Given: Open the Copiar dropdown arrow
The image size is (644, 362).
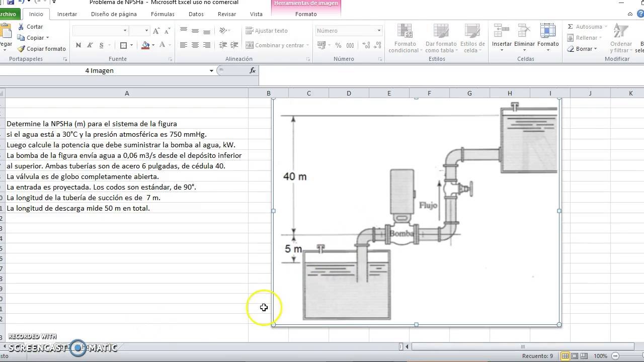Looking at the screenshot, I should 48,38.
